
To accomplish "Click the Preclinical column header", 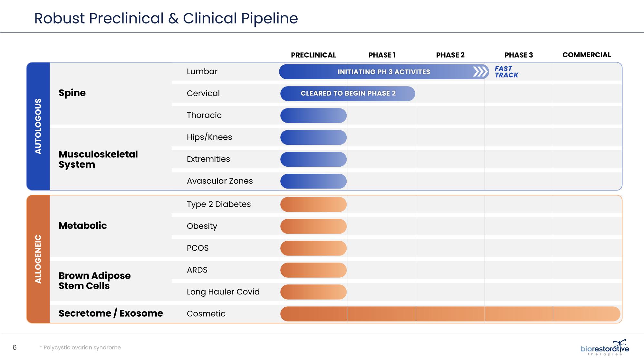I will [x=313, y=55].
